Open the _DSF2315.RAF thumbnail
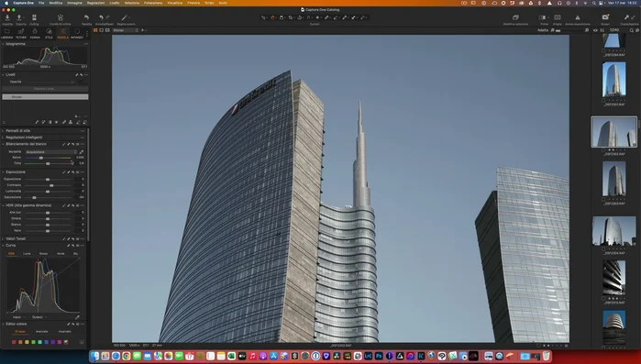Screen dimensions: 641x364 [613, 278]
